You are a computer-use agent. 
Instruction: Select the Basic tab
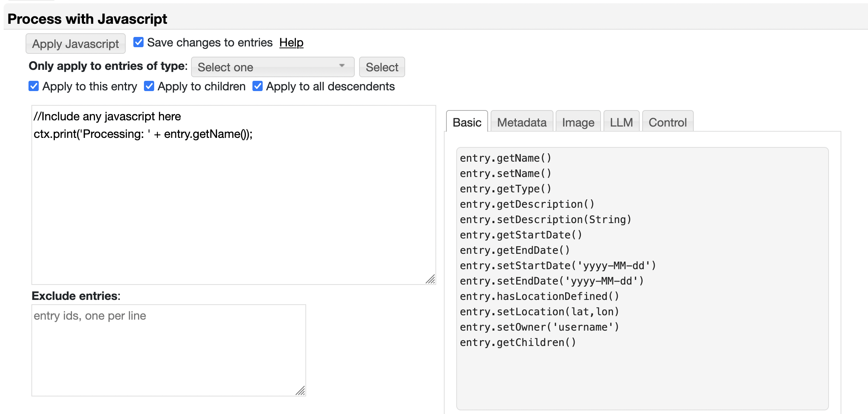[x=467, y=122]
